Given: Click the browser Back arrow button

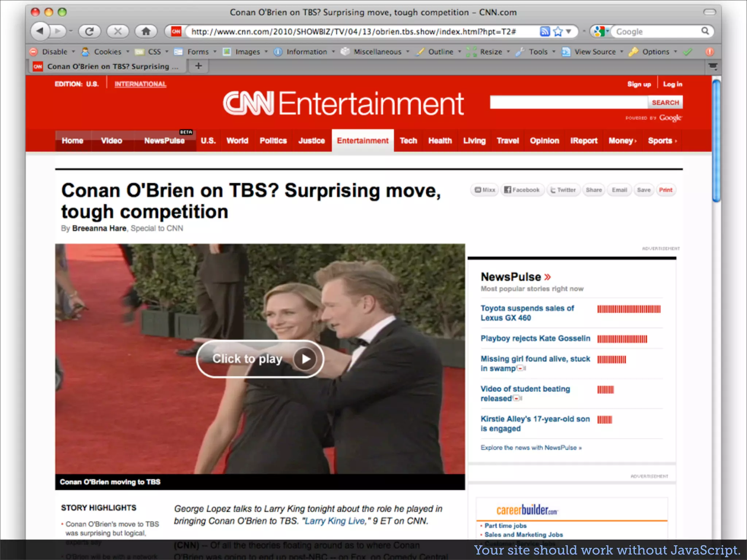Looking at the screenshot, I should [x=40, y=31].
